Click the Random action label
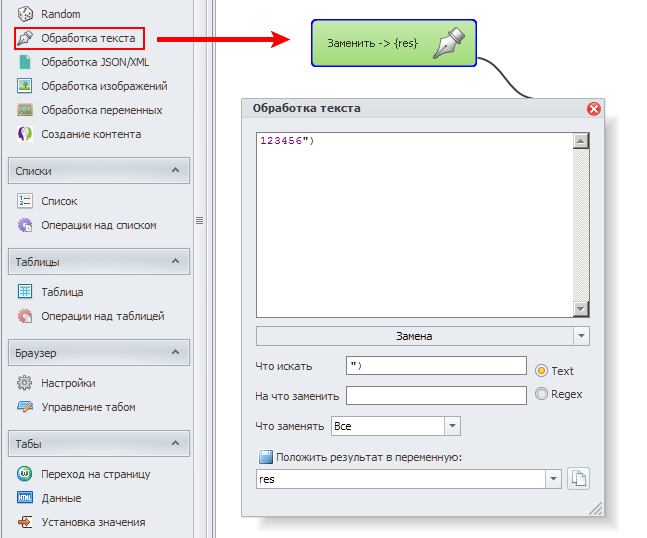This screenshot has width=647, height=538. pos(61,14)
